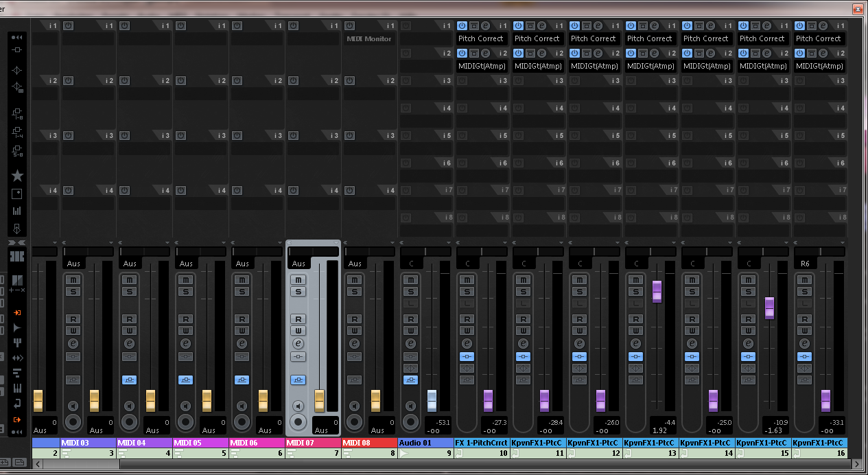Image resolution: width=868 pixels, height=475 pixels.
Task: Click the fork-shaped channel type icon
Action: [17, 343]
